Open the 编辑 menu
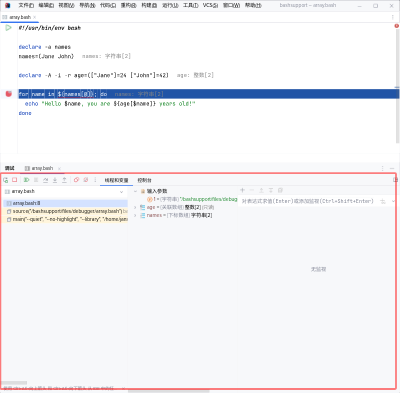This screenshot has height=393, width=400. click(x=46, y=5)
